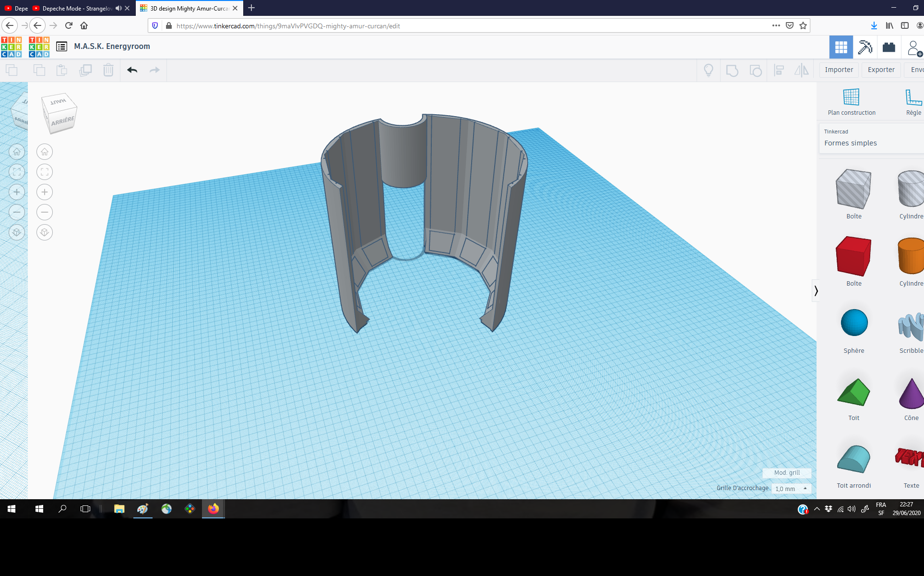Open the design list menu icon

click(x=62, y=47)
